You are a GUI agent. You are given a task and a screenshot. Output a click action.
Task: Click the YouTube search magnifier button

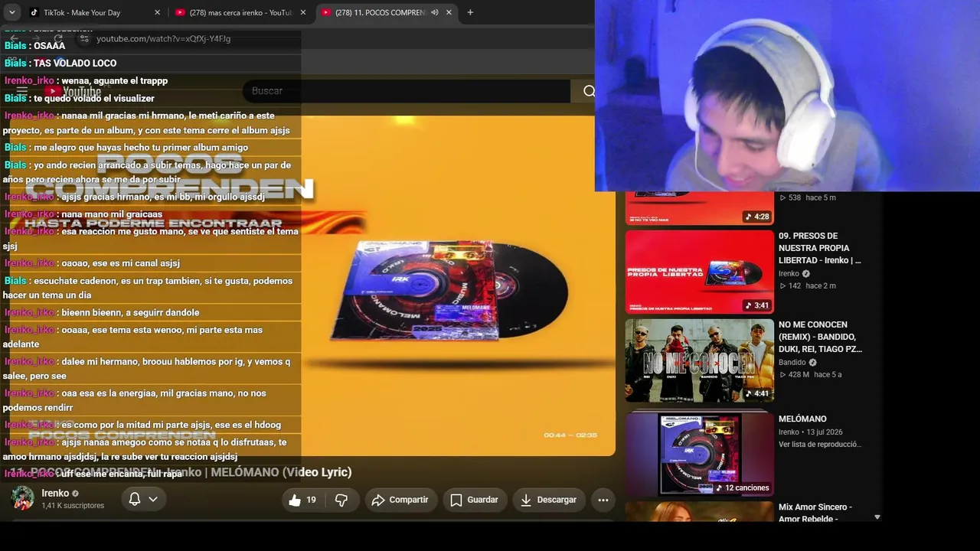[x=588, y=91]
